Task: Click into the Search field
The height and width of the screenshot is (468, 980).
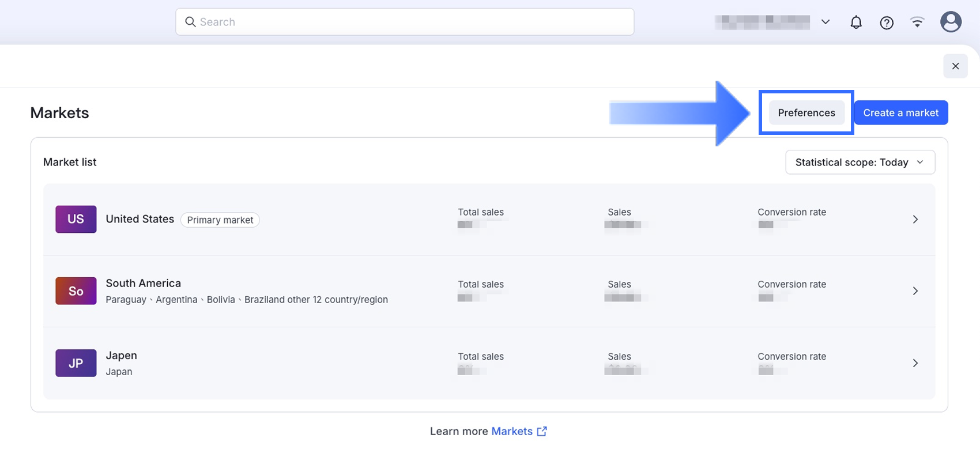Action: click(415, 22)
